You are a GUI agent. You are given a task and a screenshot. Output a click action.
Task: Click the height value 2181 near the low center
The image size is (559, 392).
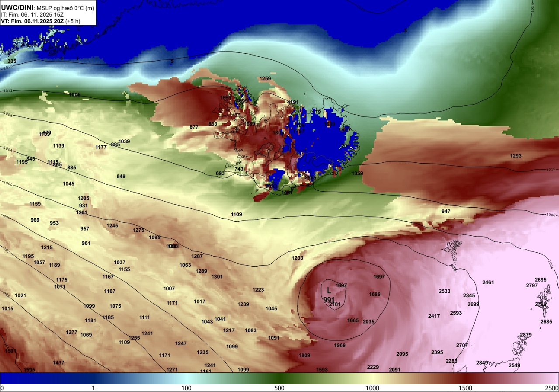(x=335, y=304)
